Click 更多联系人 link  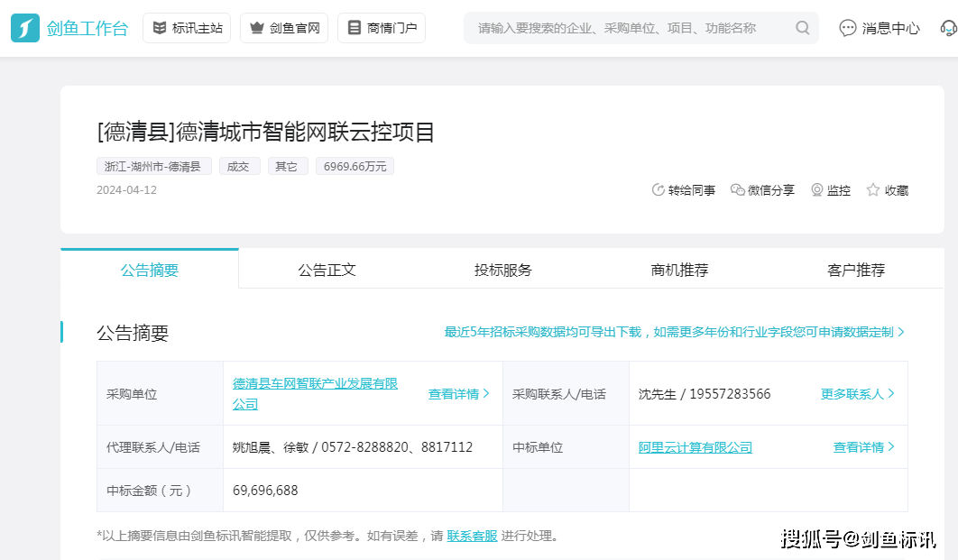tap(858, 394)
